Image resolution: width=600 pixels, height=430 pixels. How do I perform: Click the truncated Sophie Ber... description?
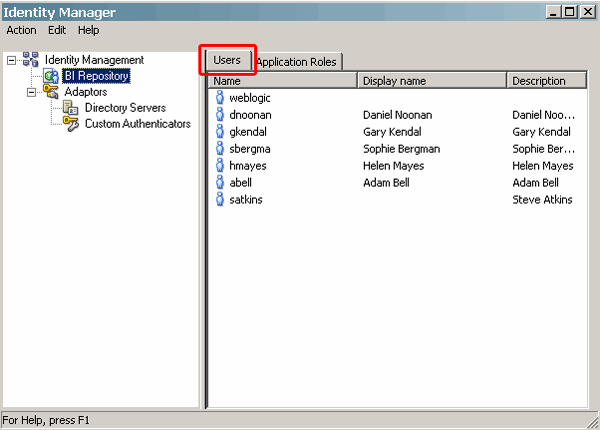(x=543, y=149)
